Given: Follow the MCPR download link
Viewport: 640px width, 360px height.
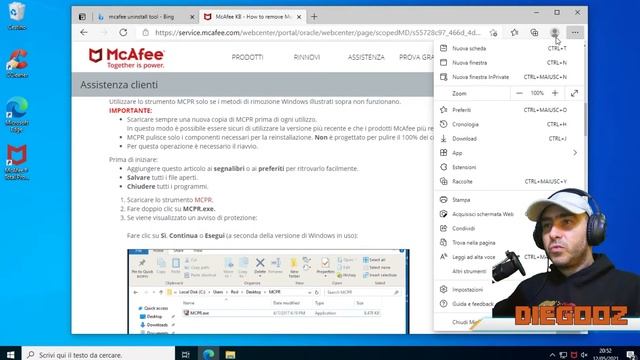Looking at the screenshot, I should [x=203, y=200].
